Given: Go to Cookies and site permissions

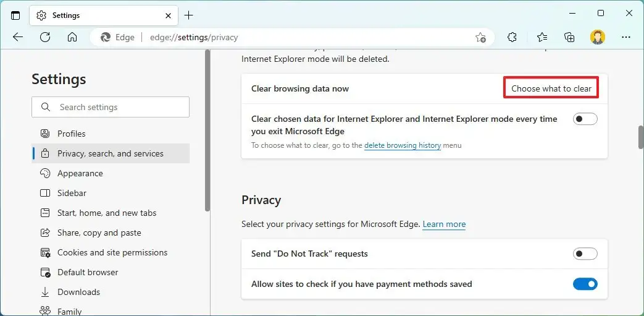Looking at the screenshot, I should click(112, 252).
